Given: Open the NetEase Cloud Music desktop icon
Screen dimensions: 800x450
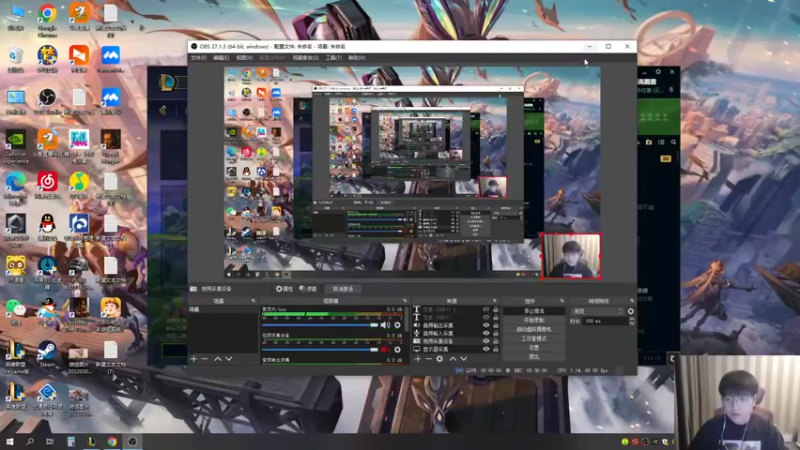Looking at the screenshot, I should [47, 185].
